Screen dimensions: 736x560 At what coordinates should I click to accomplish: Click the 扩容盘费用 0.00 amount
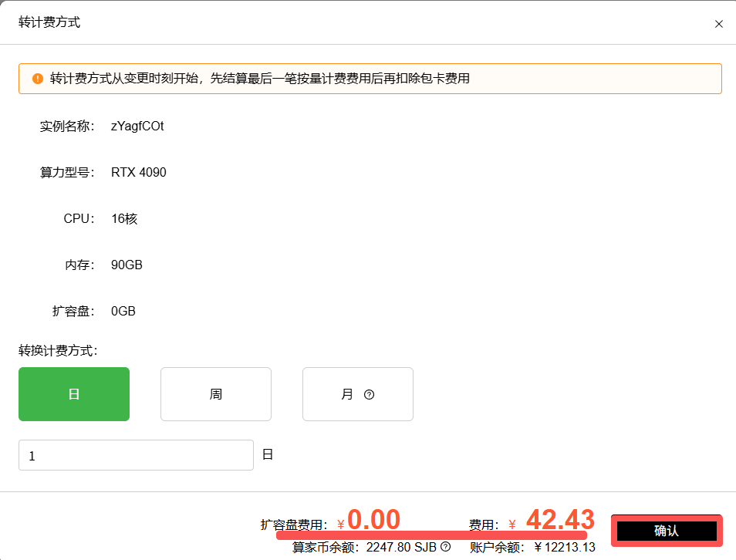[373, 520]
